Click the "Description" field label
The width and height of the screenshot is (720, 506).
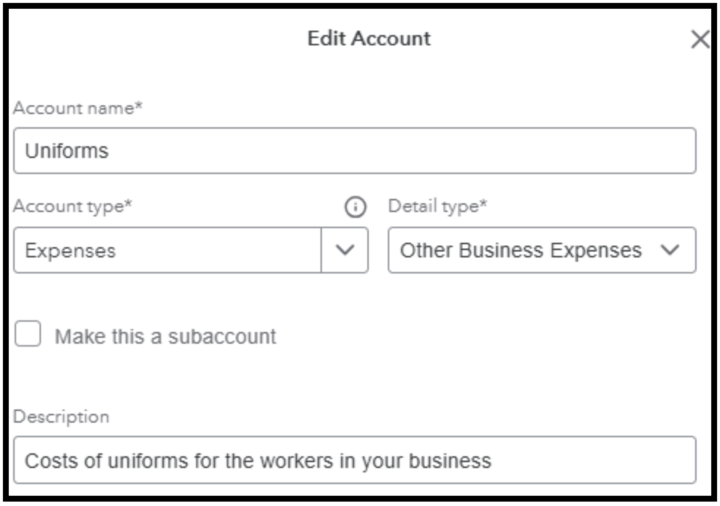point(61,417)
